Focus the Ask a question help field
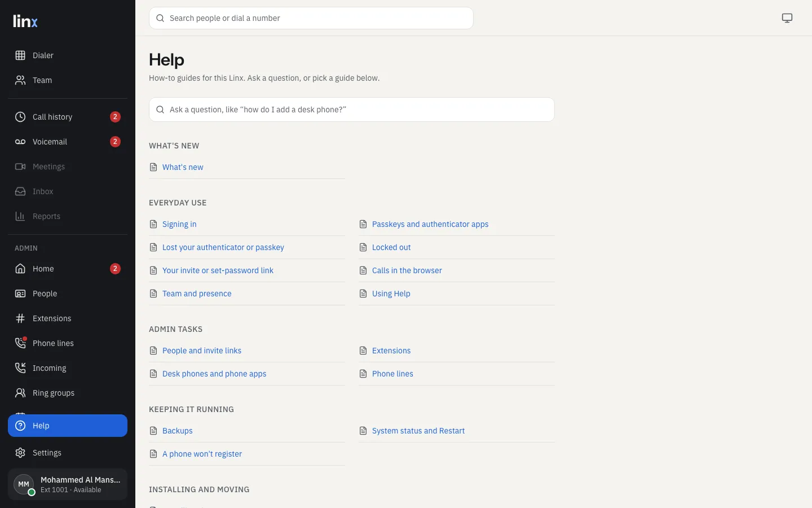 click(x=352, y=110)
